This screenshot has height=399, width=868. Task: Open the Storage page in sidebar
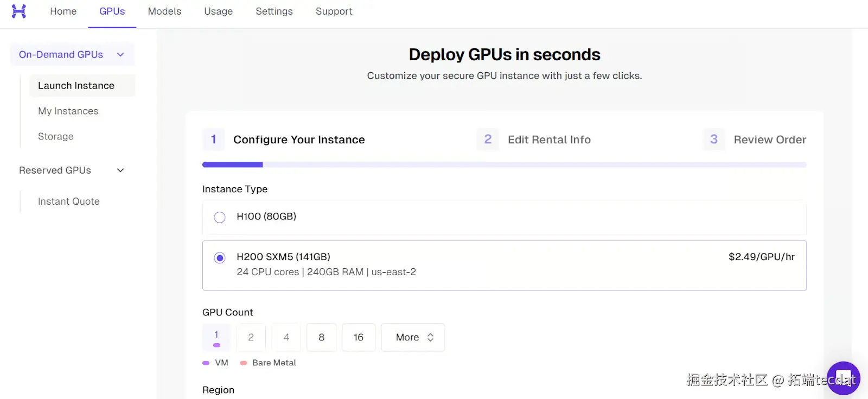[x=56, y=136]
